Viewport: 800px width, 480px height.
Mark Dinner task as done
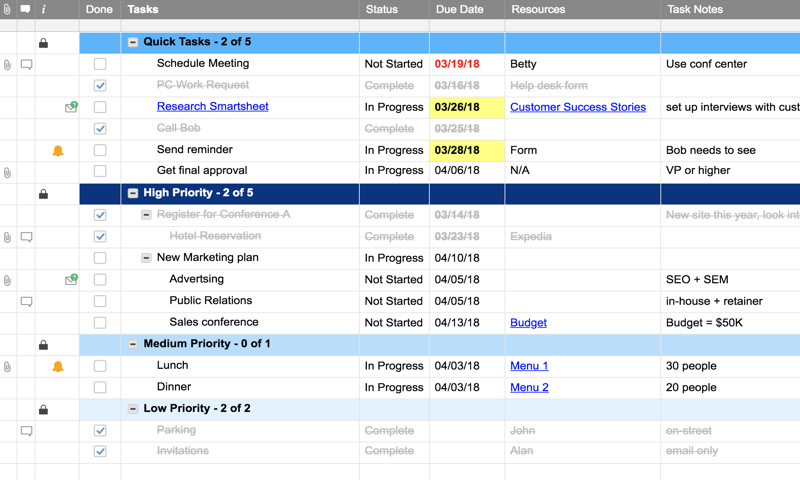[x=100, y=388]
